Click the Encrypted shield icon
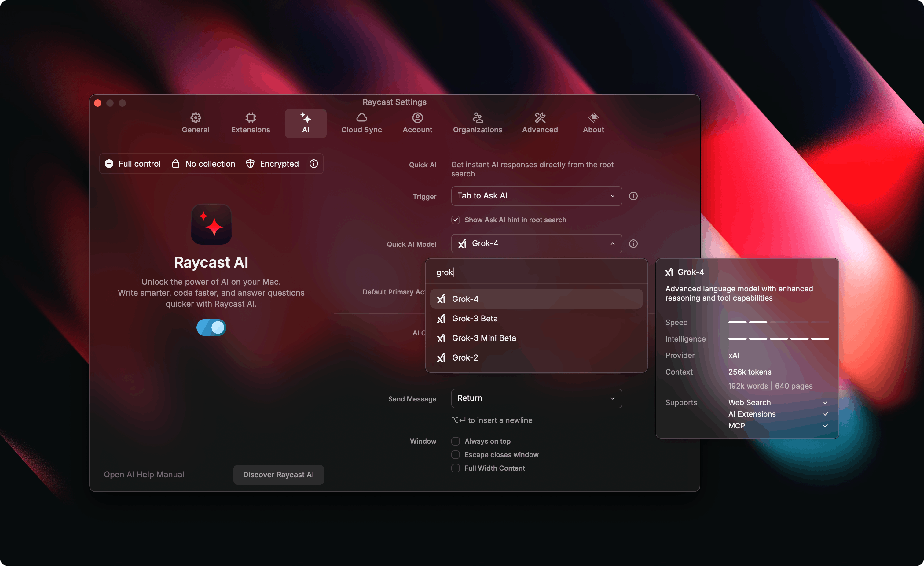 [250, 164]
